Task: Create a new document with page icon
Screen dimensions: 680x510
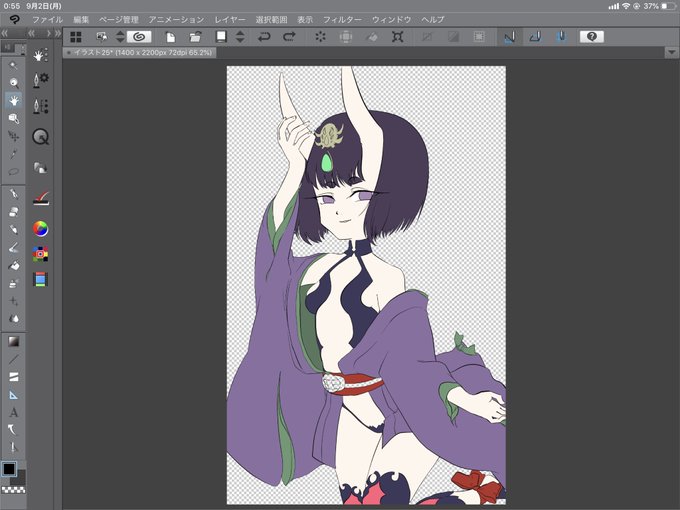Action: point(170,37)
